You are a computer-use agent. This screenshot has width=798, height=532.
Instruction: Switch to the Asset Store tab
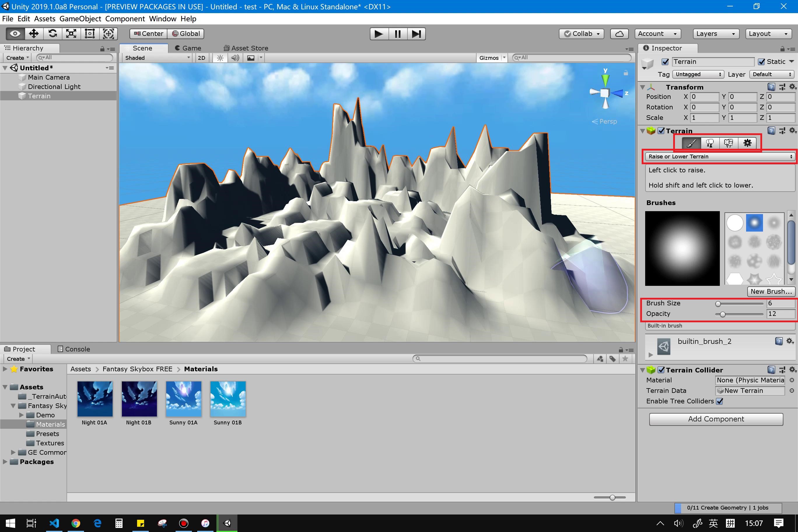[246, 48]
